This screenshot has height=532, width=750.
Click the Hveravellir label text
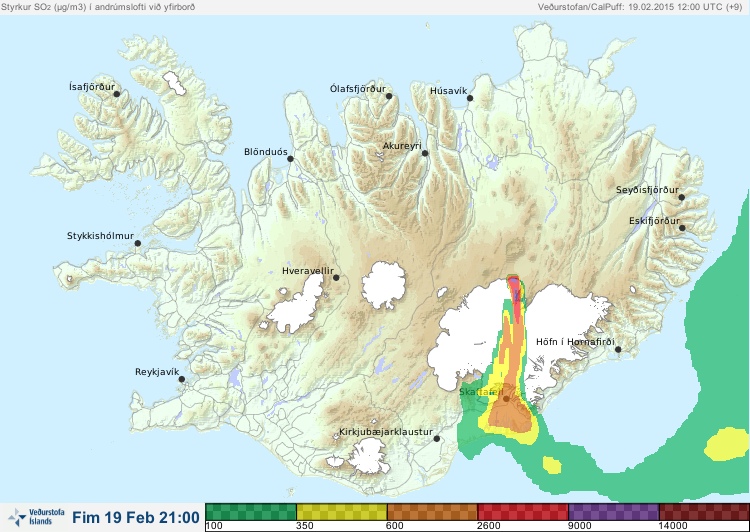308,271
